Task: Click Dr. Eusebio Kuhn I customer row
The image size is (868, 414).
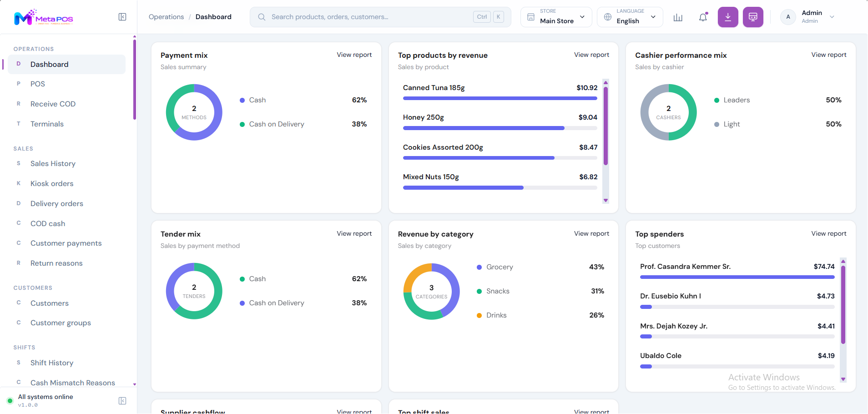Action: pyautogui.click(x=737, y=301)
